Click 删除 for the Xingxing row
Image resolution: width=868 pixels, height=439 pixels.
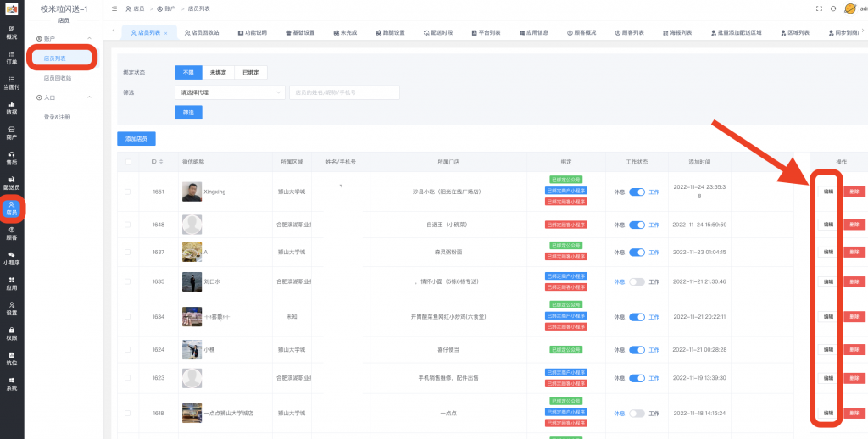click(x=854, y=192)
